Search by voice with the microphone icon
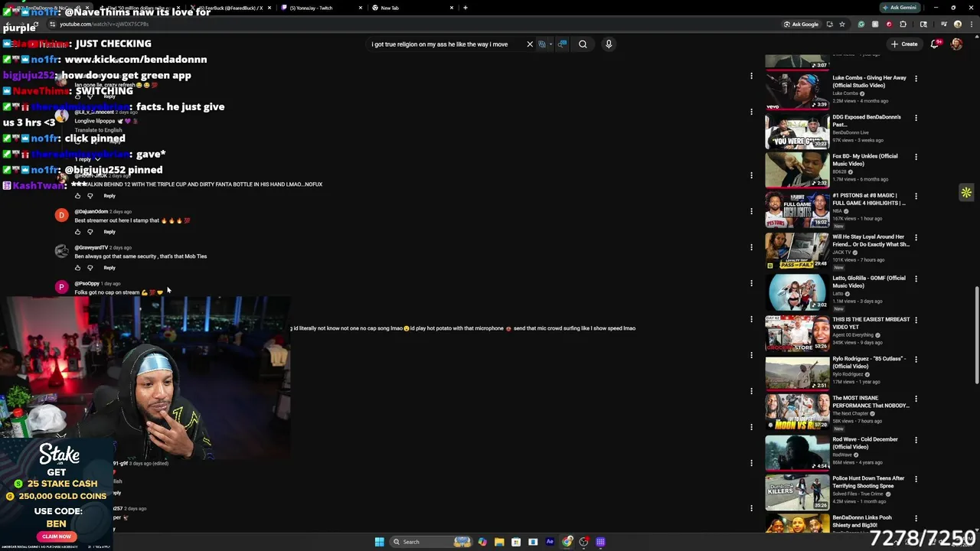Viewport: 980px width, 551px height. (609, 44)
